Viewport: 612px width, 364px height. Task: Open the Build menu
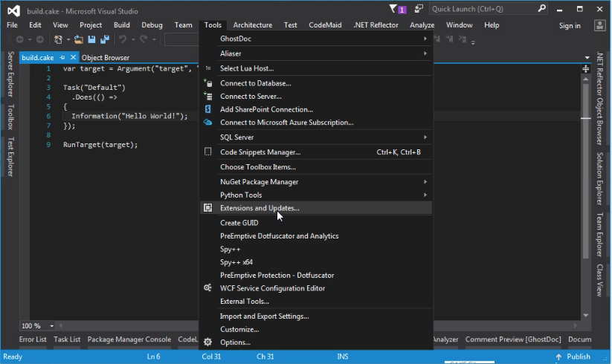coord(122,25)
